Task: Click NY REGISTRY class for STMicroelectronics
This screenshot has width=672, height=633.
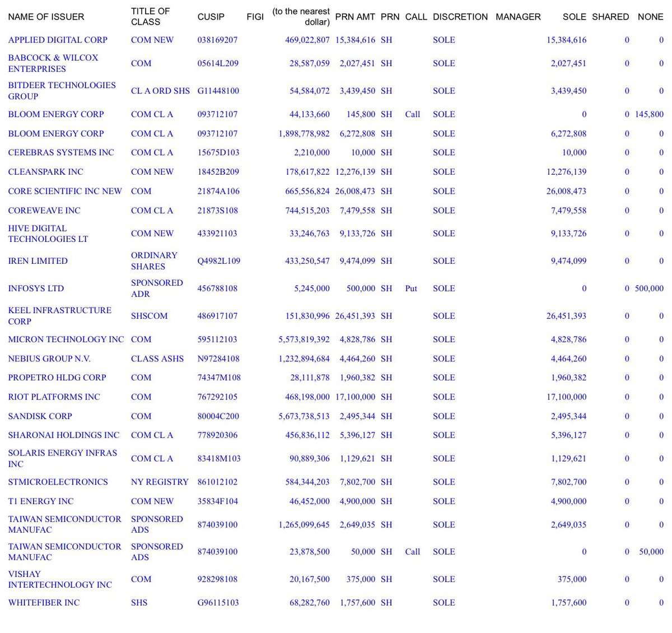Action: click(x=160, y=482)
